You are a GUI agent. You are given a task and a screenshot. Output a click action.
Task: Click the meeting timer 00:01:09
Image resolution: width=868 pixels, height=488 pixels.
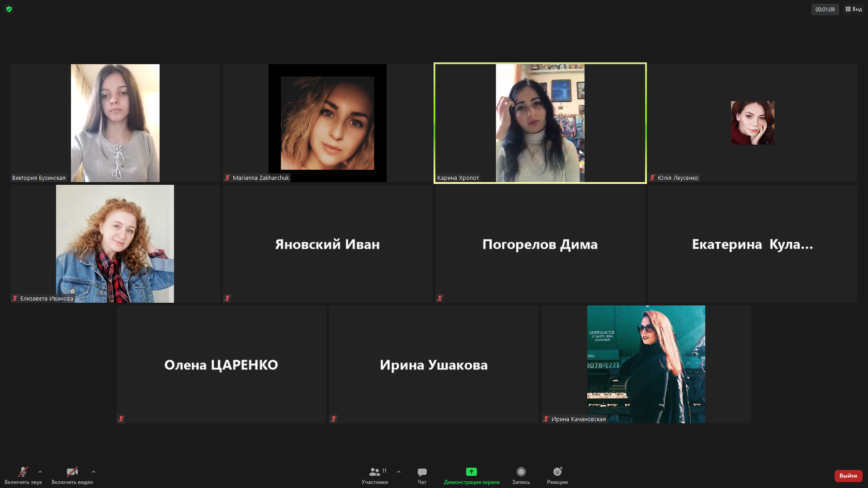point(825,9)
